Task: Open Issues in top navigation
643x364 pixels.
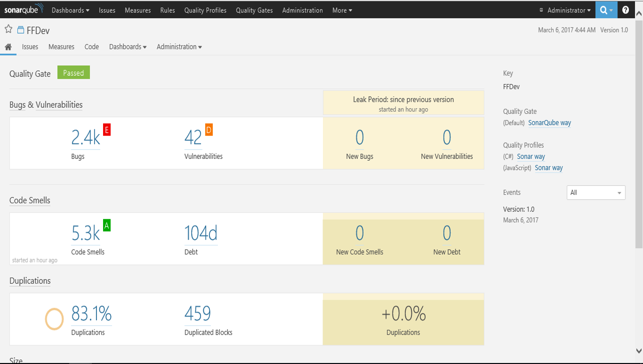Action: [107, 10]
